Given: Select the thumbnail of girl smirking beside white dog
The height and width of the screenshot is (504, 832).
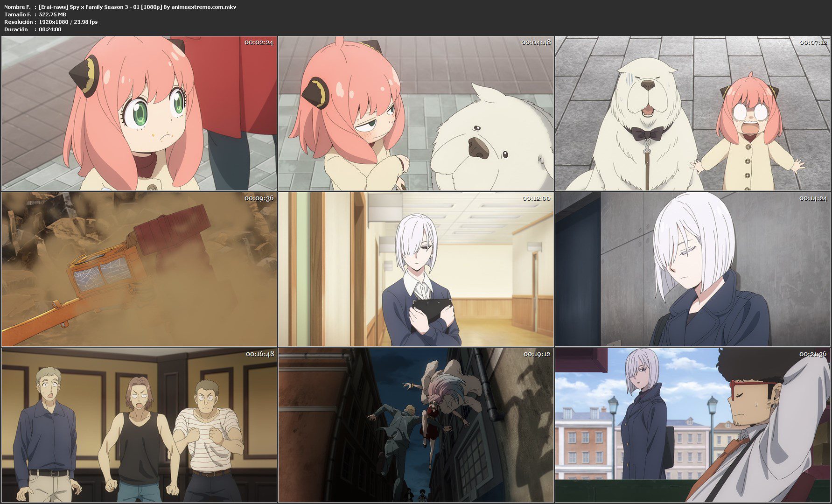Looking at the screenshot, I should [x=416, y=113].
